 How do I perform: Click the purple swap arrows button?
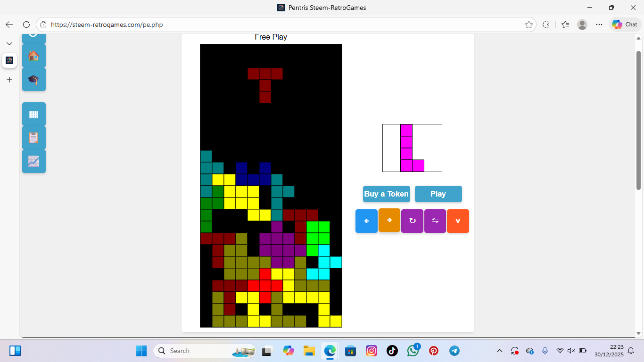pos(435,221)
